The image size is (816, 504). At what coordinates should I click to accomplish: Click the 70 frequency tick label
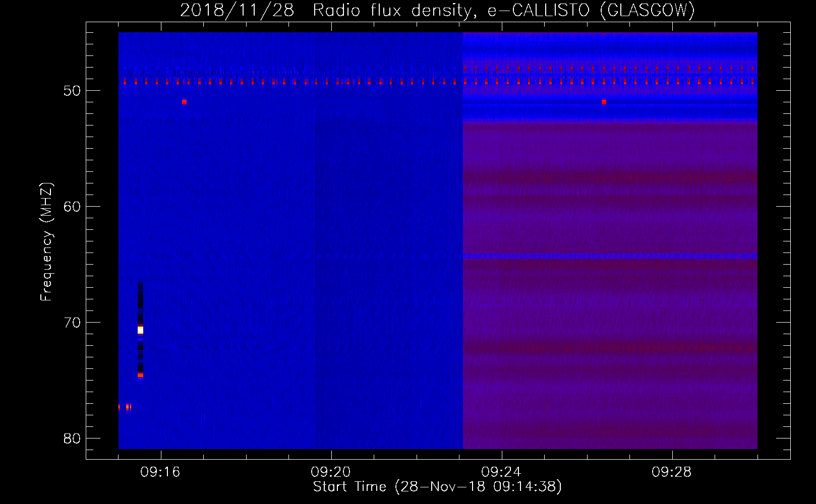click(72, 323)
